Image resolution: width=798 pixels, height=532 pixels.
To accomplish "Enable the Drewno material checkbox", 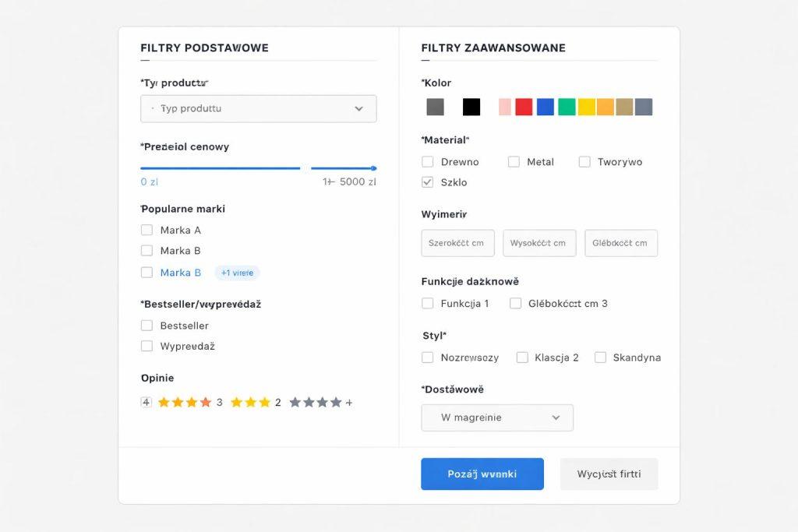I will 428,162.
